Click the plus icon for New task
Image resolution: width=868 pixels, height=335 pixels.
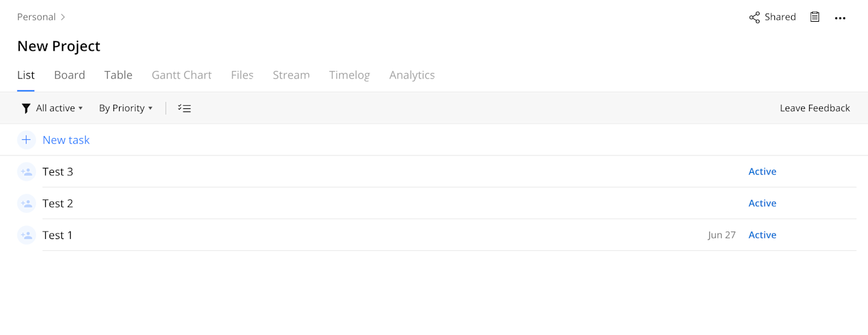27,140
